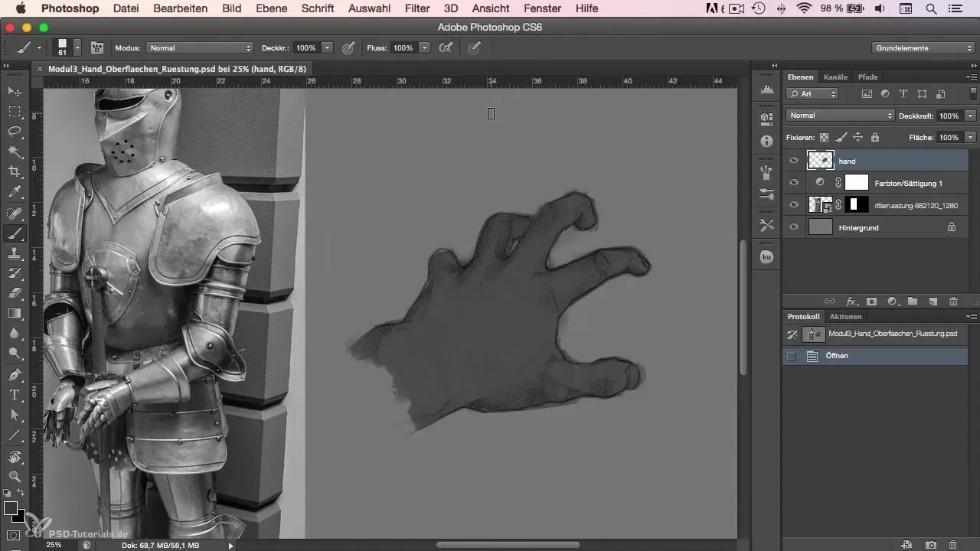Toggle lock all for layer
980x551 pixels.
click(874, 137)
